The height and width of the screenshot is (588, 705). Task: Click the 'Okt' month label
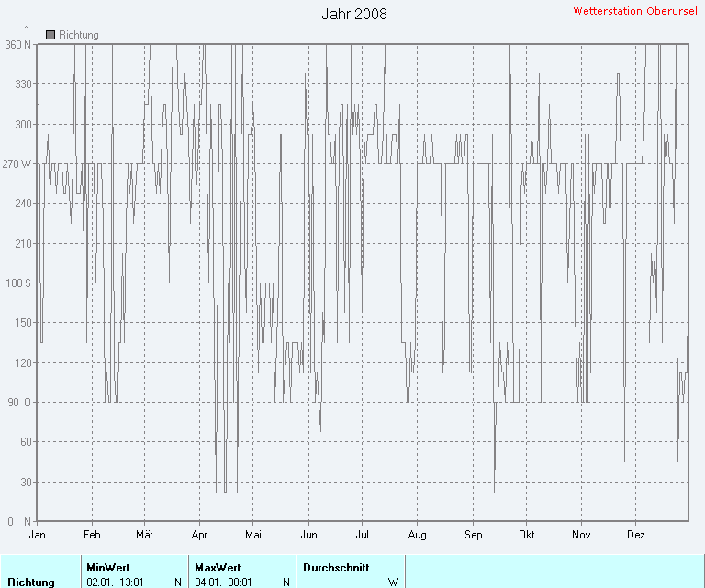pos(527,535)
